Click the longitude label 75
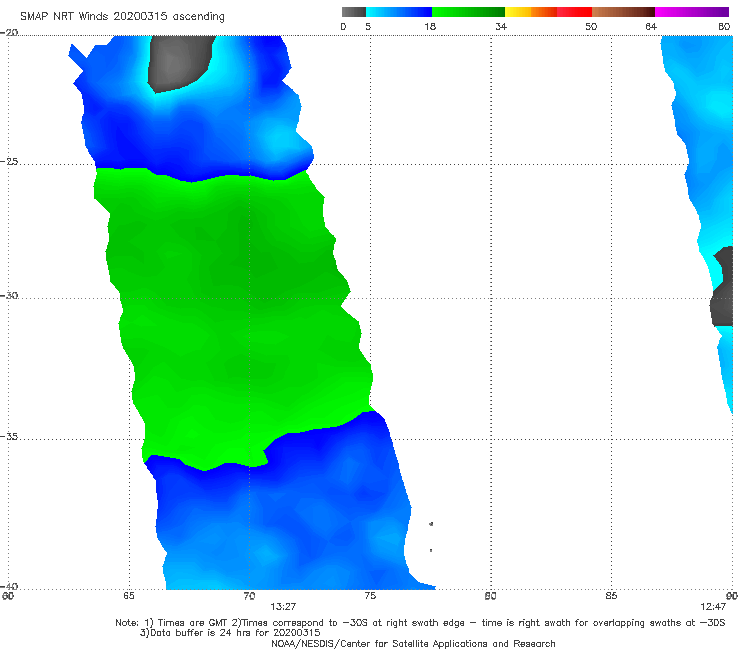Image resolution: width=740 pixels, height=650 pixels. point(370,596)
